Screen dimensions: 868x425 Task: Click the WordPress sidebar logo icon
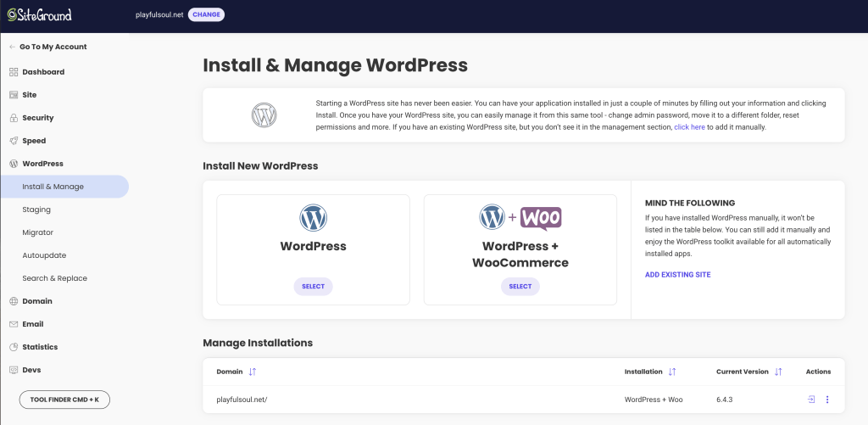point(14,164)
